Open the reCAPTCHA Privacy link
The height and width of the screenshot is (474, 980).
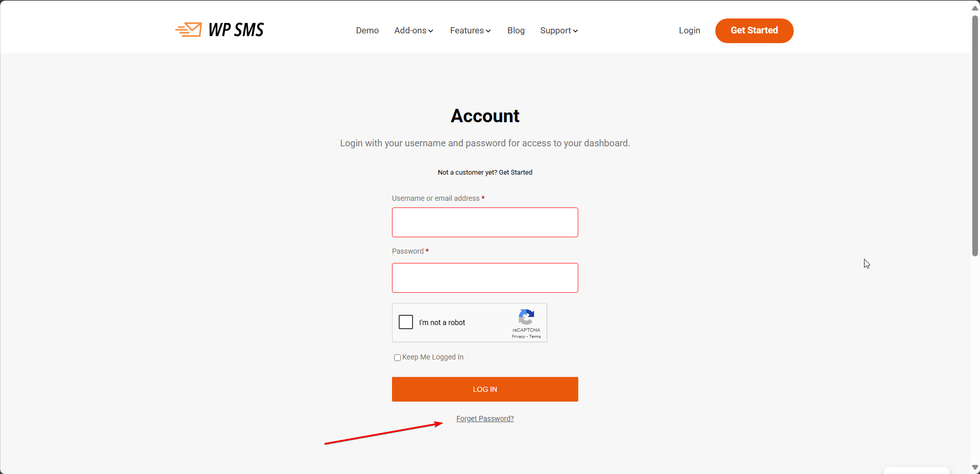518,337
